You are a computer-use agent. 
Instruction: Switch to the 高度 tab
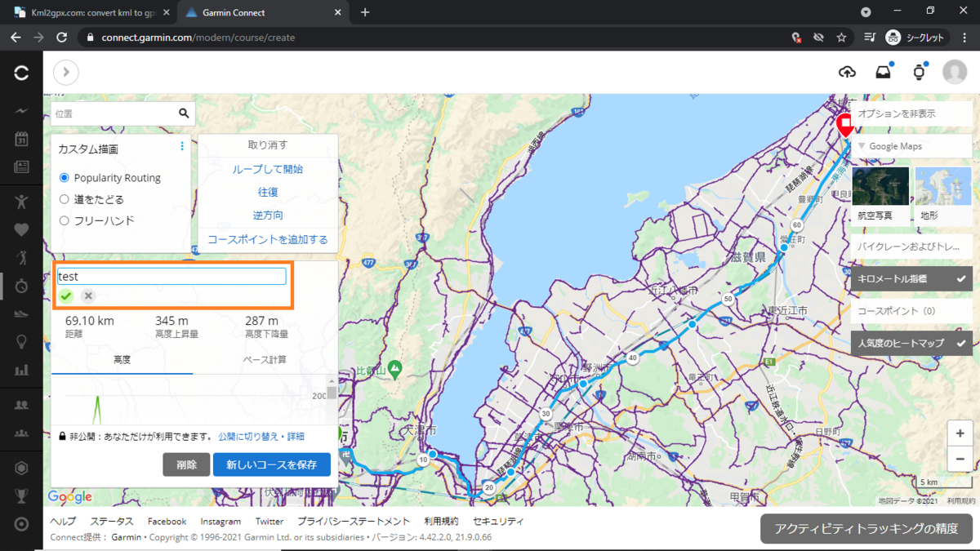coord(122,359)
